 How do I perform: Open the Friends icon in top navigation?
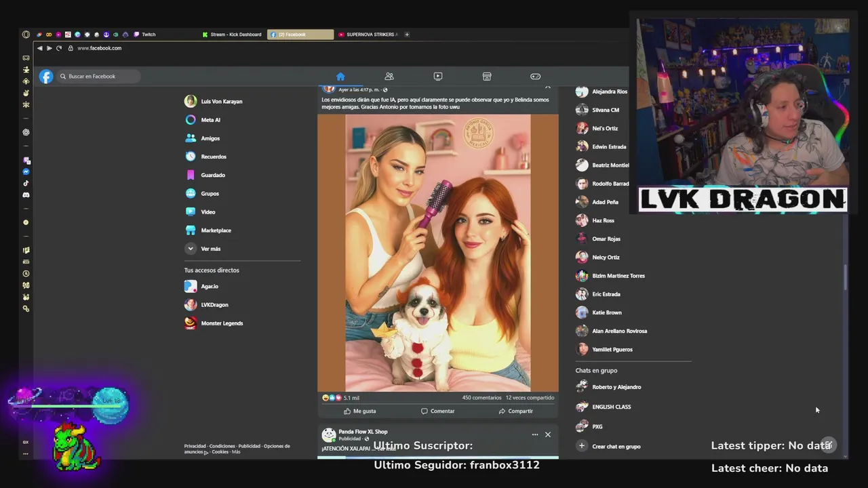[389, 77]
